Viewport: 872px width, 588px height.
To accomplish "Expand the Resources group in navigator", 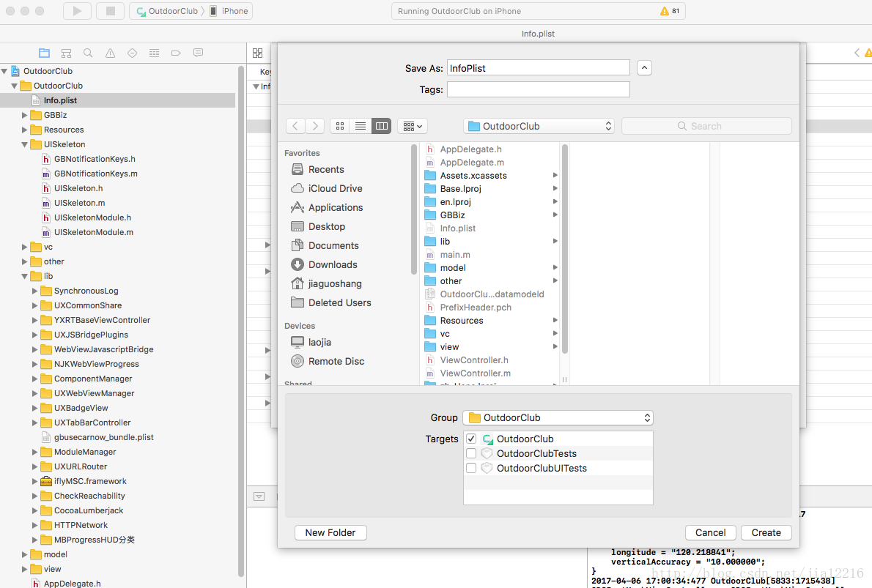I will [24, 130].
